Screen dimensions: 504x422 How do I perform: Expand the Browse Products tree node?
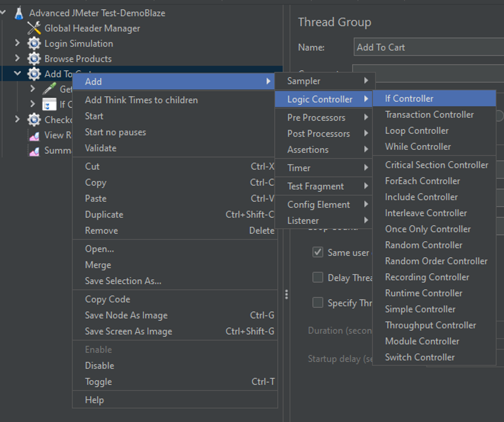(x=17, y=58)
